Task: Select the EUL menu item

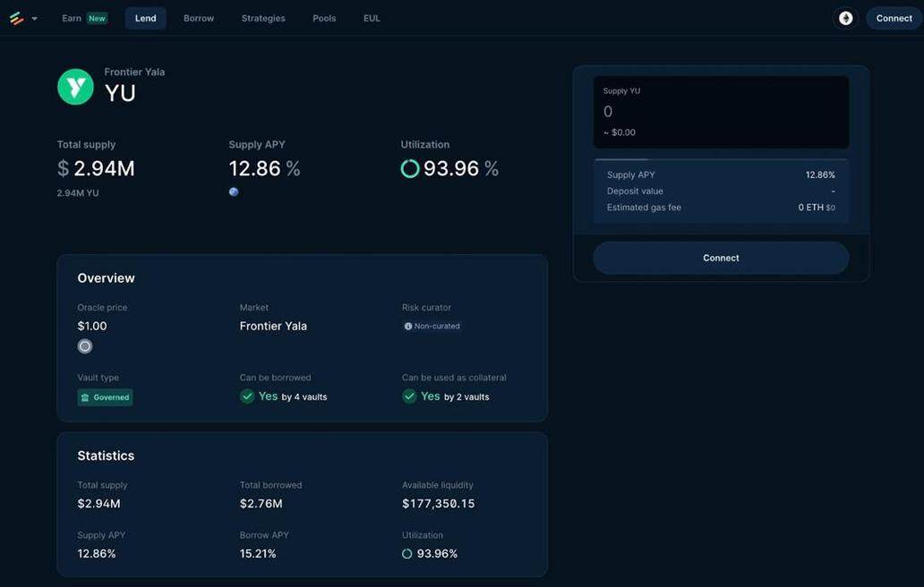Action: tap(372, 18)
